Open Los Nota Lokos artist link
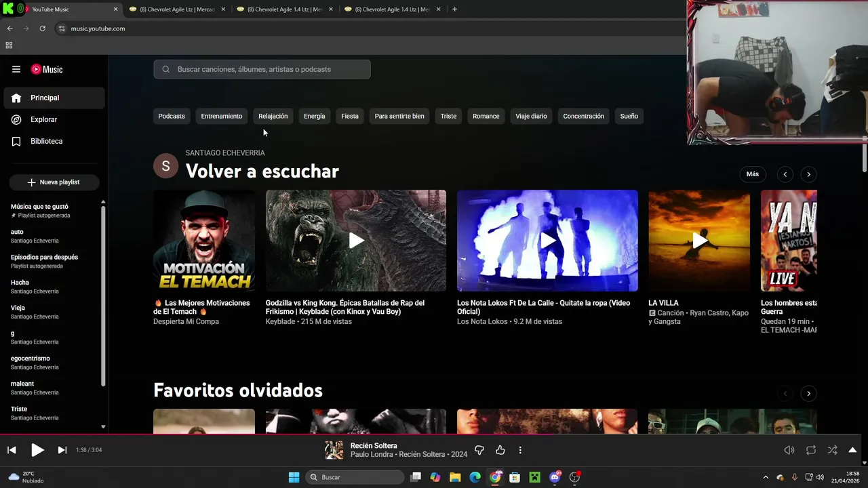This screenshot has width=868, height=488. 482,322
